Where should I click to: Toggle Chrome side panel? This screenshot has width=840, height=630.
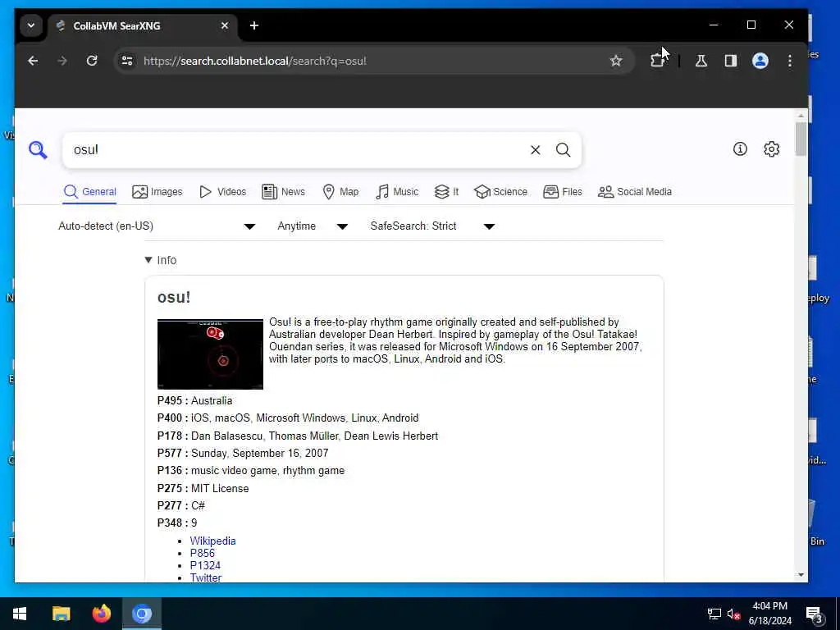[x=731, y=61]
